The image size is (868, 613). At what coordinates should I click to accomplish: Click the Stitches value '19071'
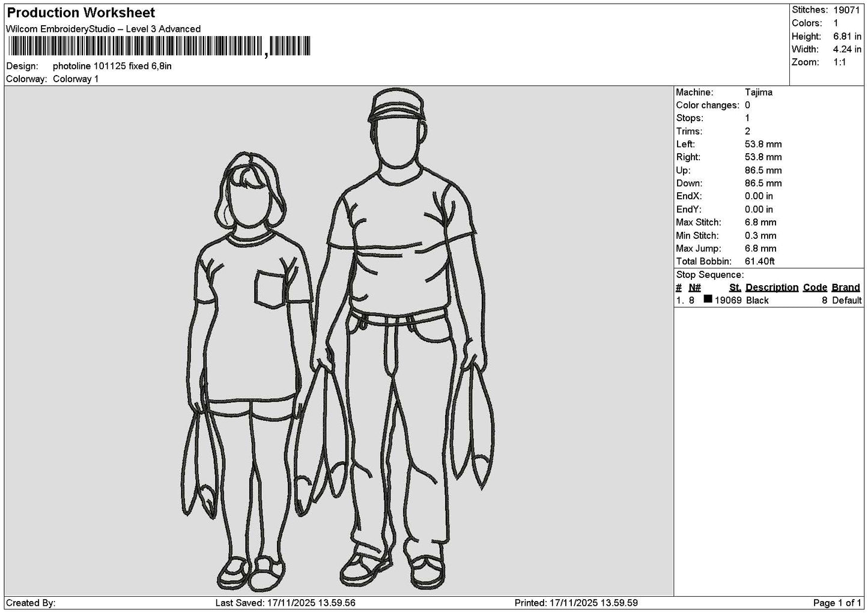(847, 10)
